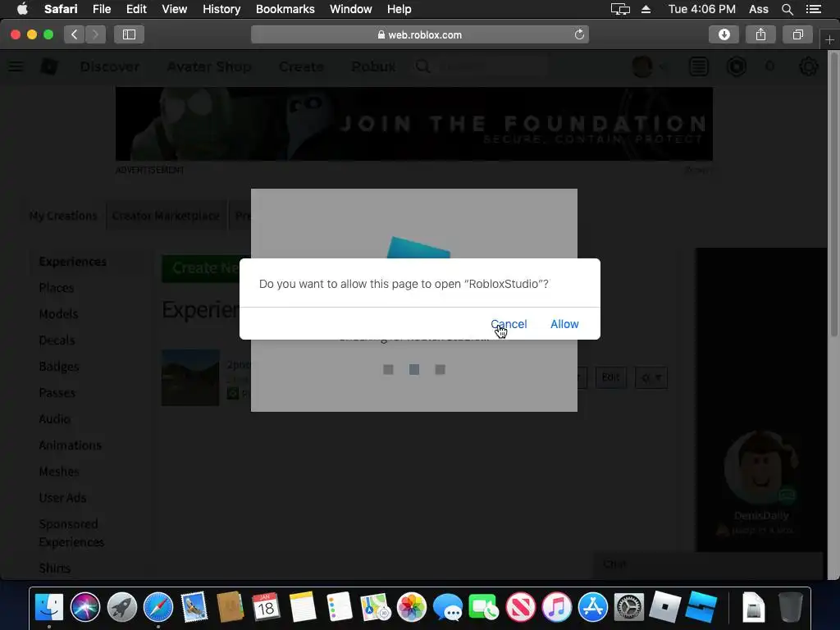Select Experiences in the sidebar

[73, 262]
